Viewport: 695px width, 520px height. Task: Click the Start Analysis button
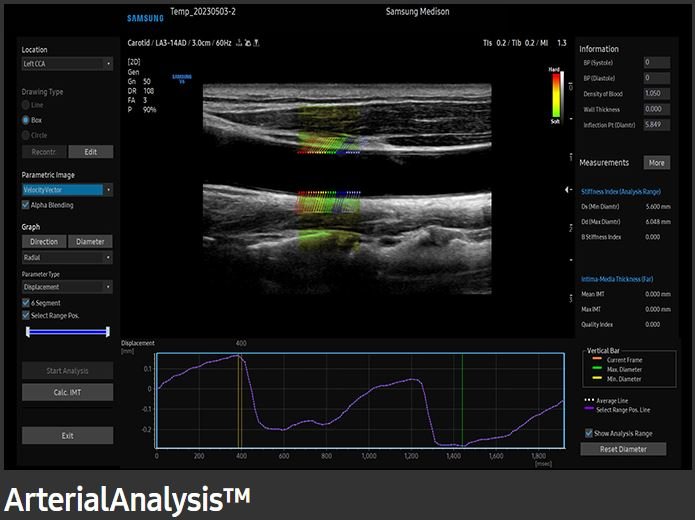click(67, 371)
